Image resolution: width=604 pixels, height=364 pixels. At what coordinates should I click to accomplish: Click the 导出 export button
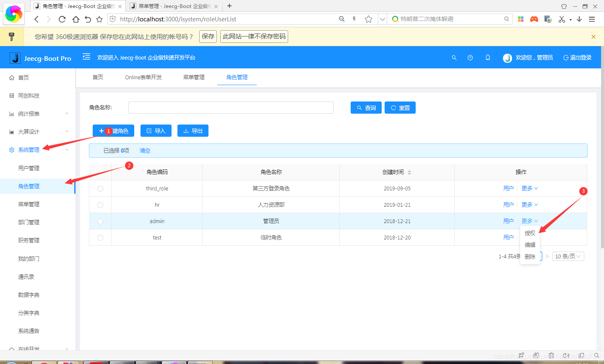[x=193, y=131]
